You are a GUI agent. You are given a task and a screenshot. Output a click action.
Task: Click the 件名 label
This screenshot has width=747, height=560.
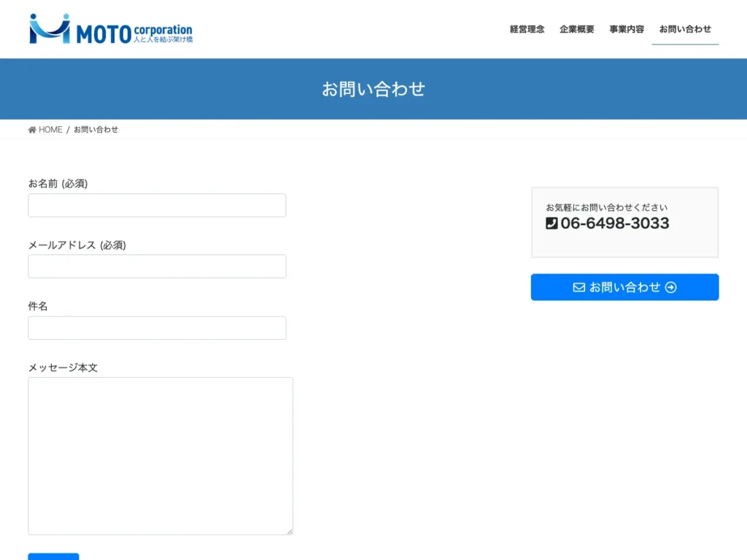38,306
